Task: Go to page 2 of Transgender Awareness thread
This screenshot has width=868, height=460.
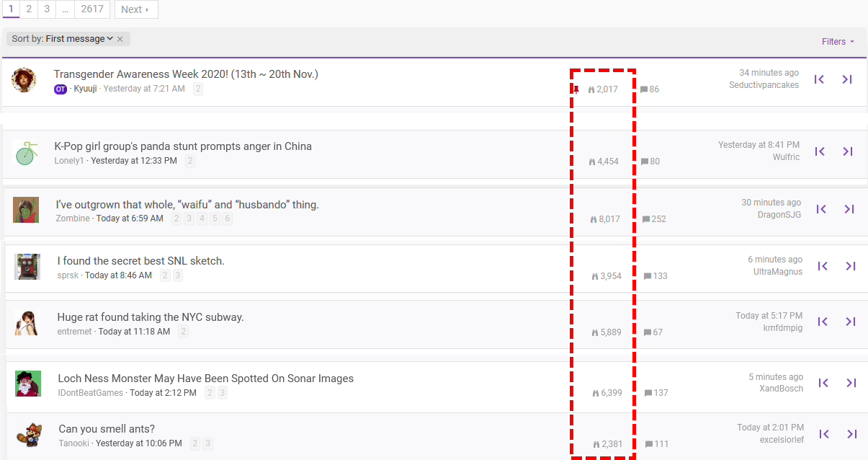Action: click(x=198, y=89)
